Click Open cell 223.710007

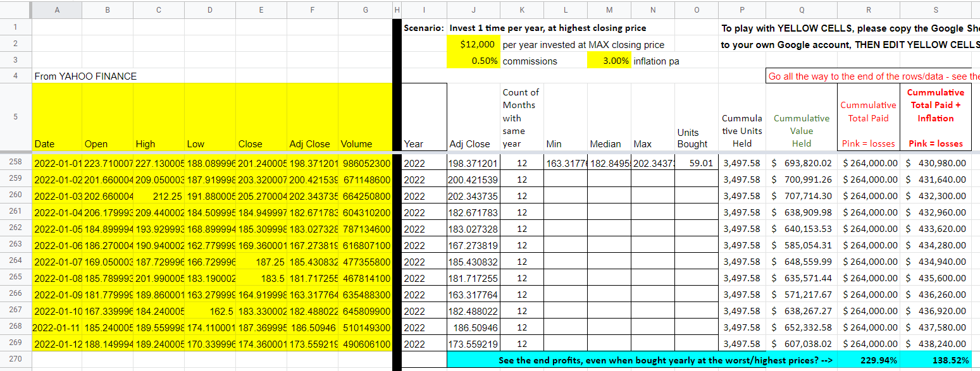point(108,163)
